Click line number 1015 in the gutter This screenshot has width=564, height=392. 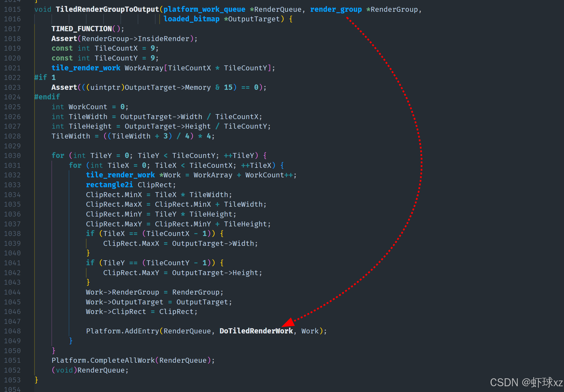point(12,9)
